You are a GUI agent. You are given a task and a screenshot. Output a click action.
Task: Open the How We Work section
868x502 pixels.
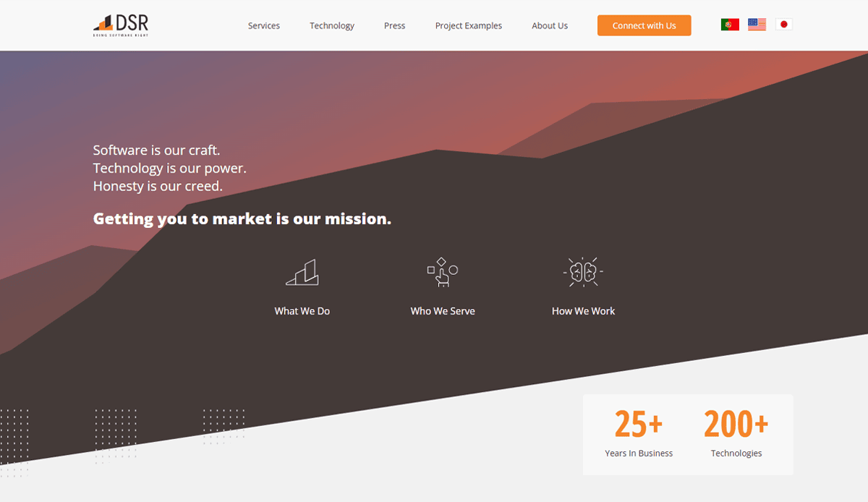583,310
